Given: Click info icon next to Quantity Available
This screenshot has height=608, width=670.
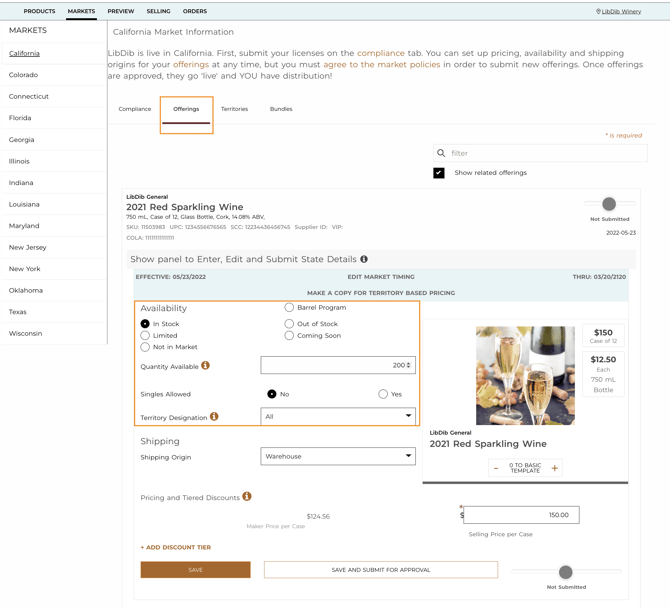Looking at the screenshot, I should (x=206, y=366).
